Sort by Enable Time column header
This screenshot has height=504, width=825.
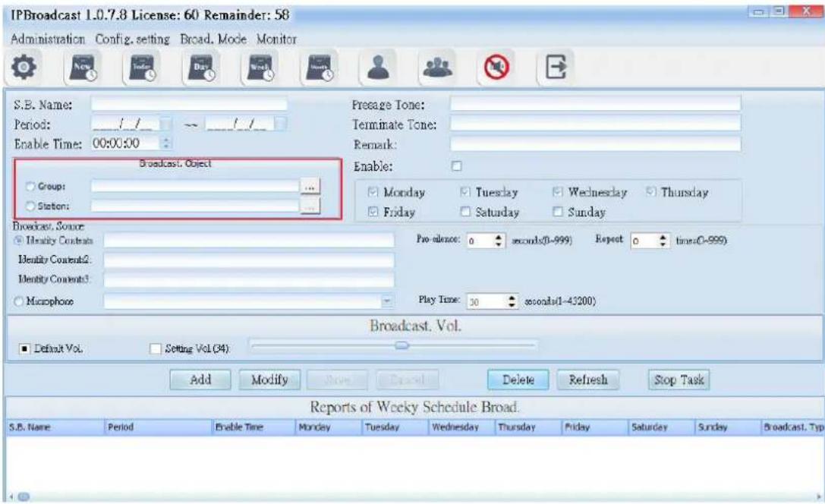tap(254, 427)
